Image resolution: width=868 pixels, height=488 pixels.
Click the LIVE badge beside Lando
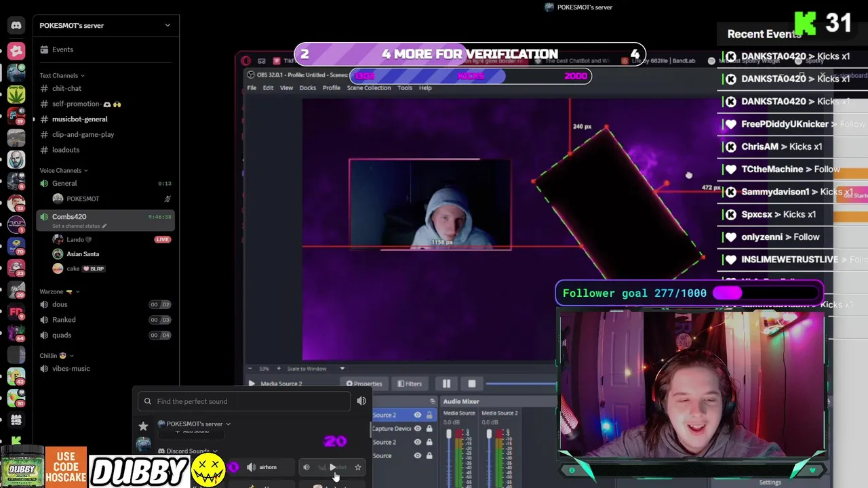pyautogui.click(x=162, y=239)
